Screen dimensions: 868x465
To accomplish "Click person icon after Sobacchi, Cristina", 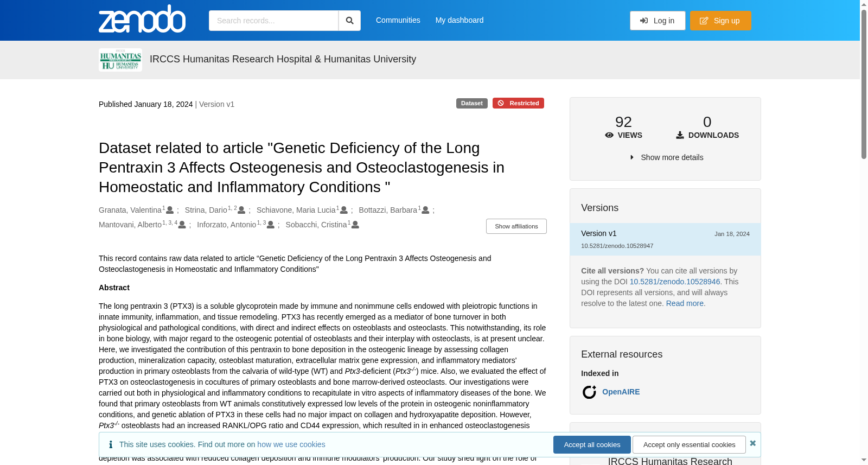I will pos(355,225).
